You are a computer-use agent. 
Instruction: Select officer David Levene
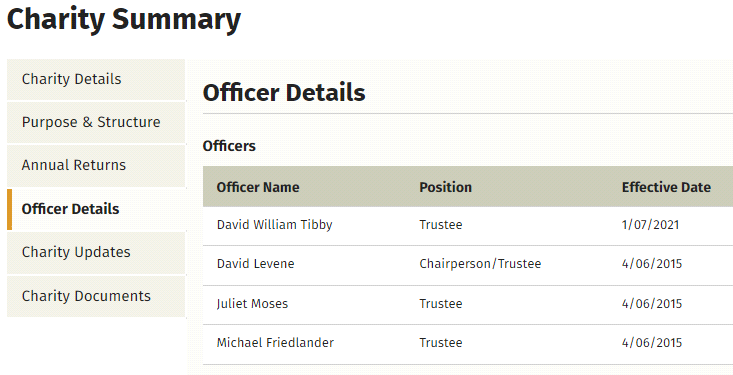(x=255, y=264)
